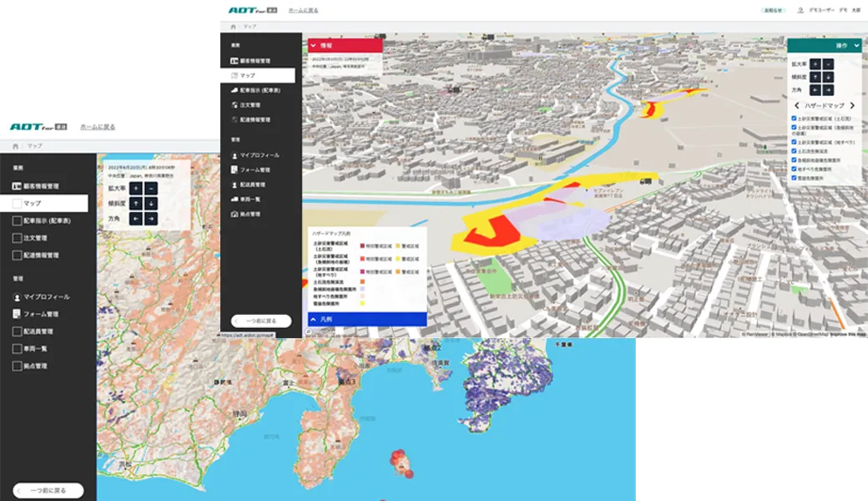Click the home breadcrumb icon in the 3D map window
The width and height of the screenshot is (868, 501).
(233, 27)
